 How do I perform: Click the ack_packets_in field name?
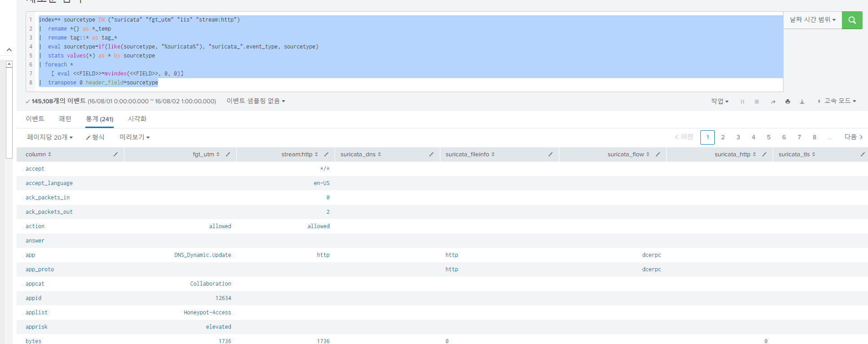pos(48,198)
